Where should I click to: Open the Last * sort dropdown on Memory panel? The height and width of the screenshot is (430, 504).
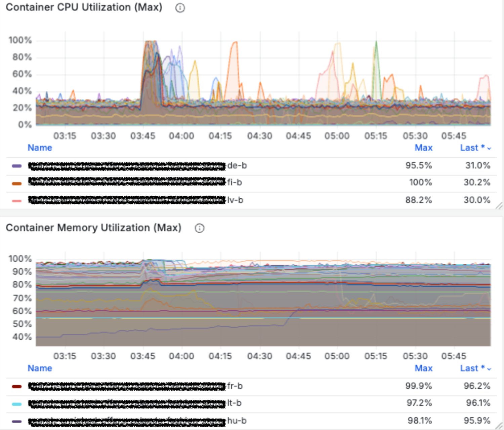click(x=474, y=368)
